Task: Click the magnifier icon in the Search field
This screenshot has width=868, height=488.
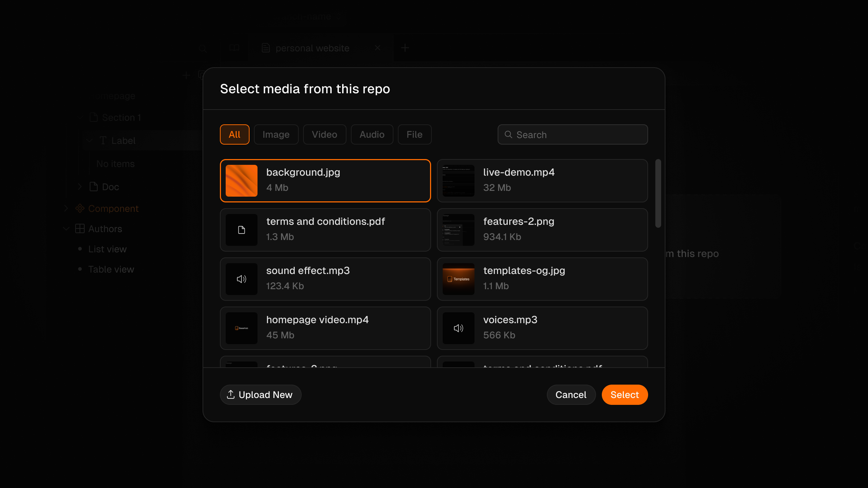Action: click(509, 134)
